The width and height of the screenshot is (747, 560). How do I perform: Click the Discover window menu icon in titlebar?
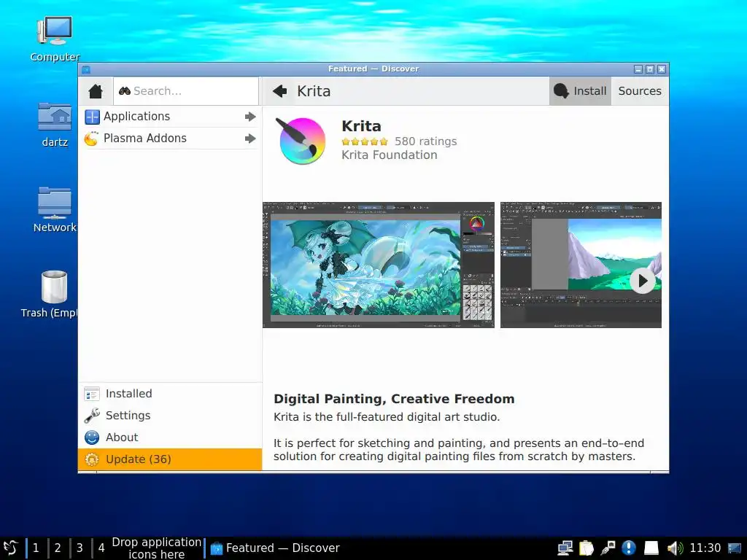coord(86,69)
